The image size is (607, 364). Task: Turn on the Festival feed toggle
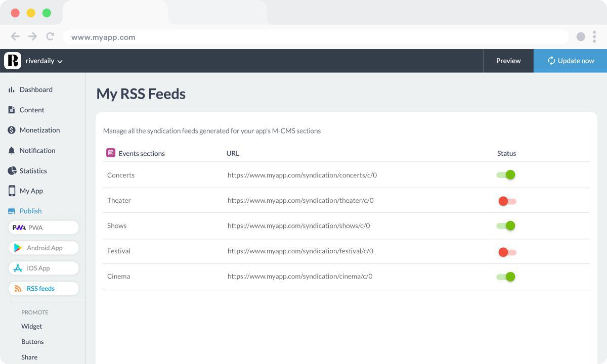[507, 252]
